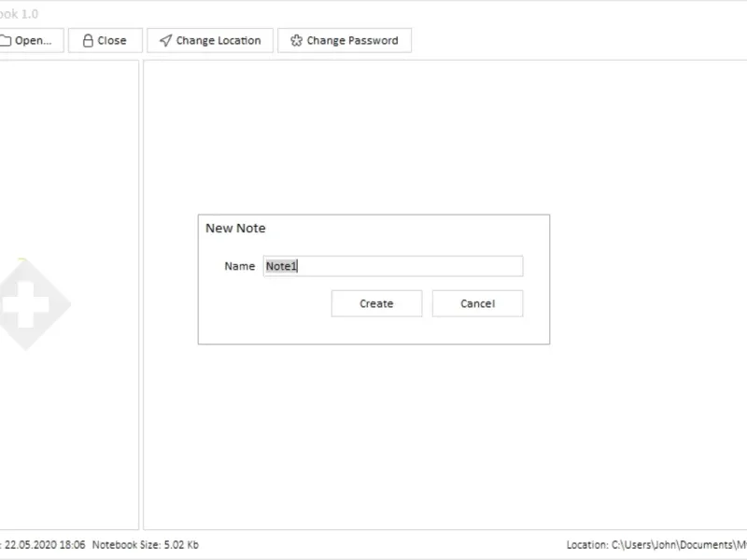Click the New Note dialog title
747x560 pixels.
[235, 229]
